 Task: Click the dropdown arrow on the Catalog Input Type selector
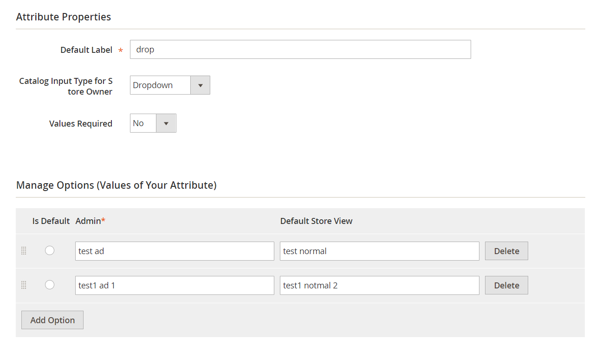pyautogui.click(x=200, y=85)
